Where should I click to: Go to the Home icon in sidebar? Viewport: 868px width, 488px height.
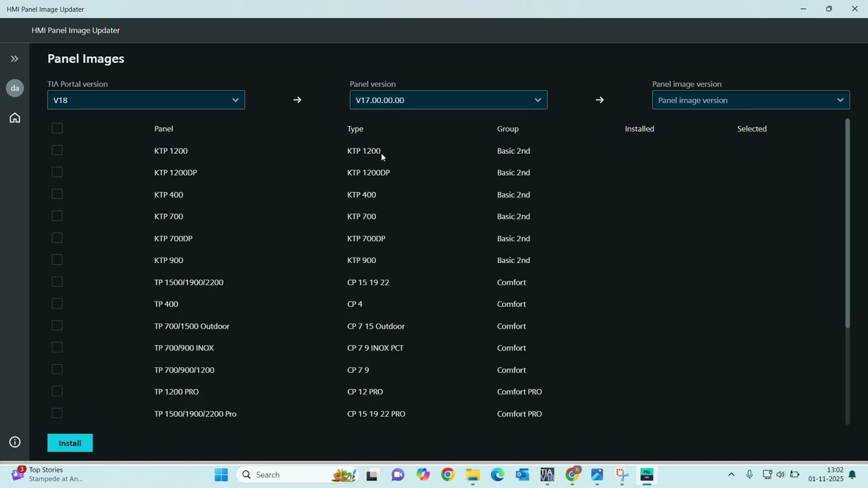click(15, 118)
